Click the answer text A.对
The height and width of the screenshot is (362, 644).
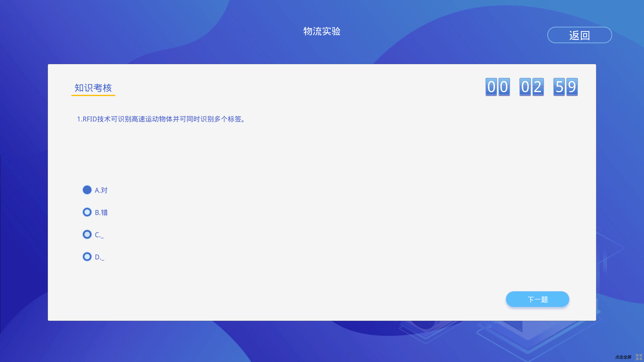pyautogui.click(x=101, y=190)
